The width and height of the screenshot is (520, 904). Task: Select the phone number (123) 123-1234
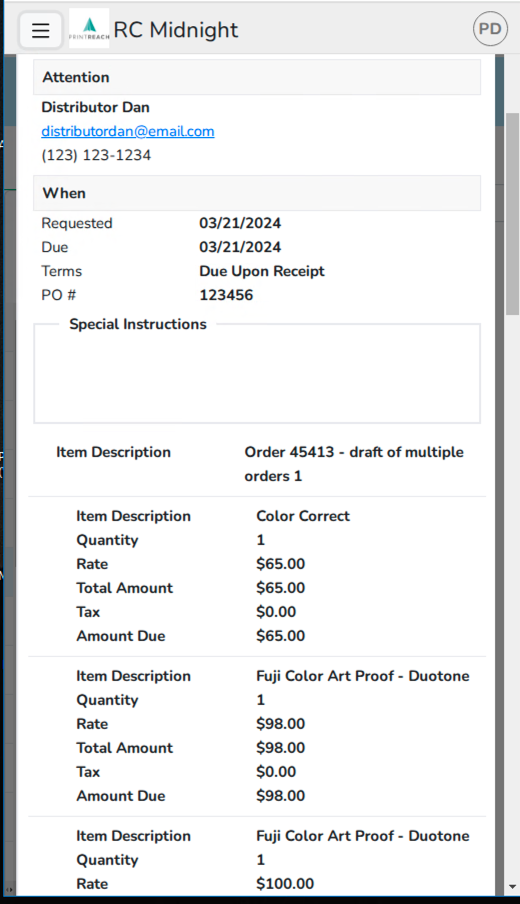[x=96, y=156]
